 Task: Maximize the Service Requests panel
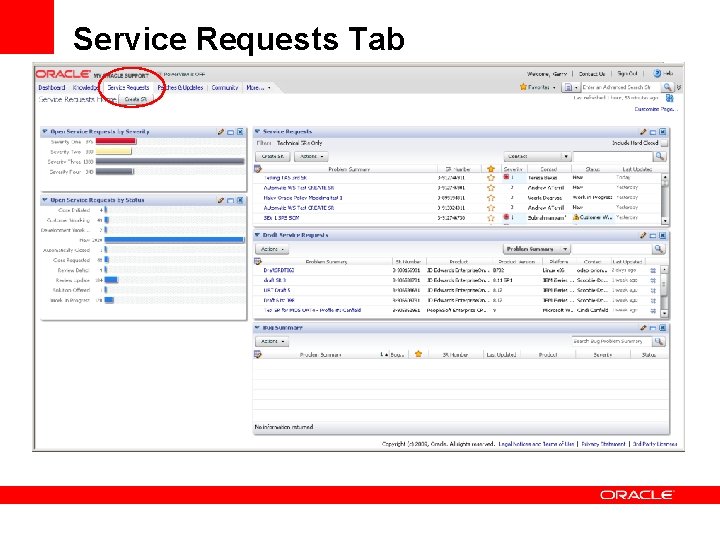click(x=653, y=132)
